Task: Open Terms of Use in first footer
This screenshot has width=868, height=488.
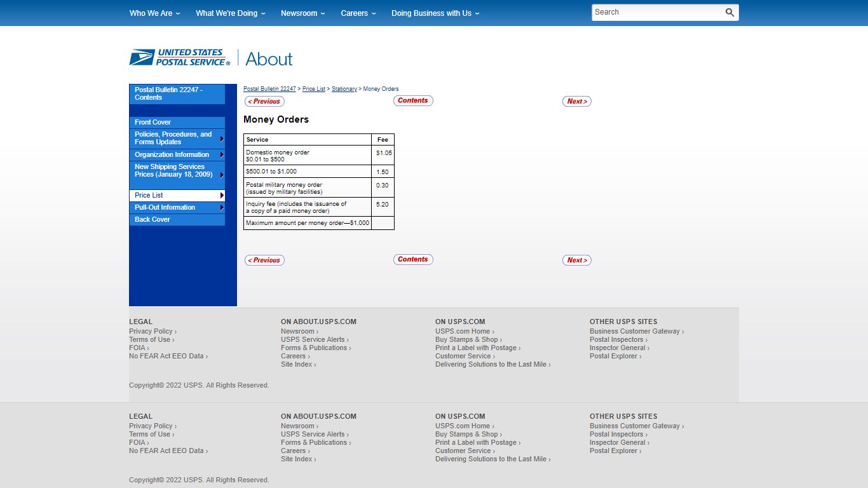Action: coord(151,339)
